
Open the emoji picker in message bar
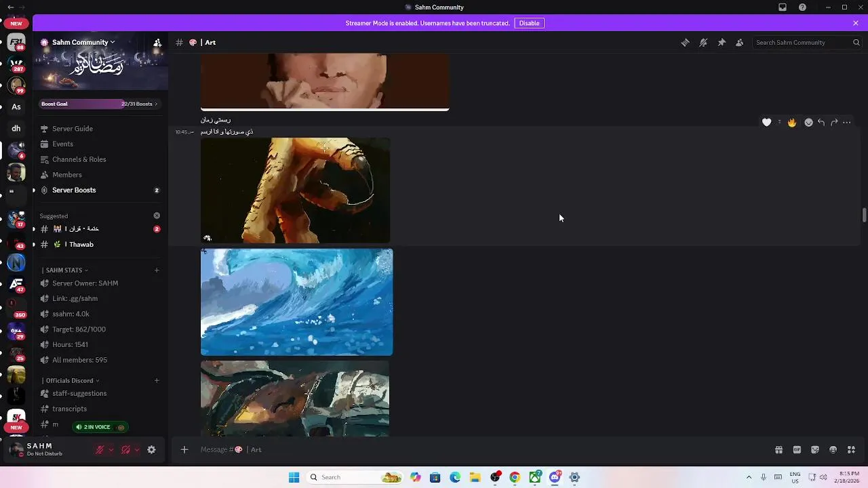coord(833,449)
